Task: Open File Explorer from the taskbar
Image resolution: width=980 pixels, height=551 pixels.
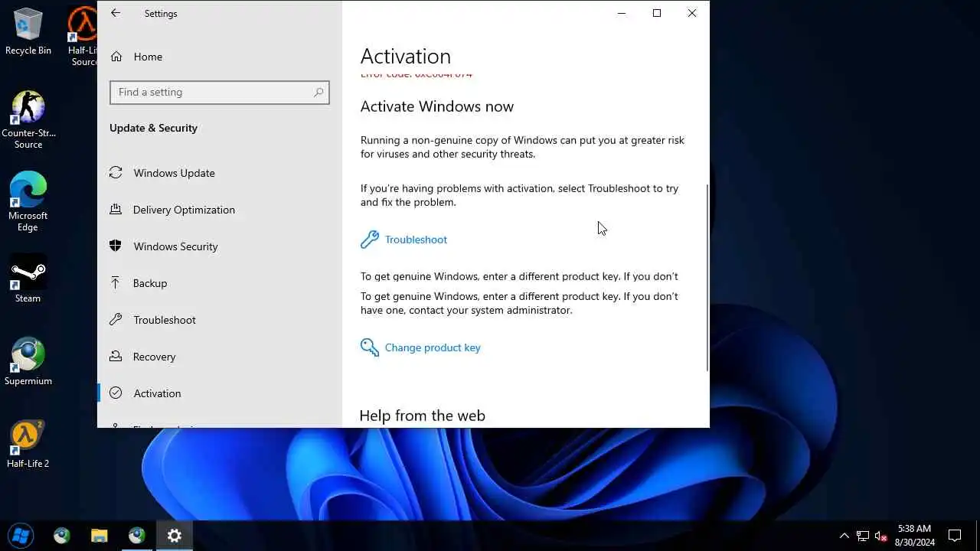Action: (100, 535)
